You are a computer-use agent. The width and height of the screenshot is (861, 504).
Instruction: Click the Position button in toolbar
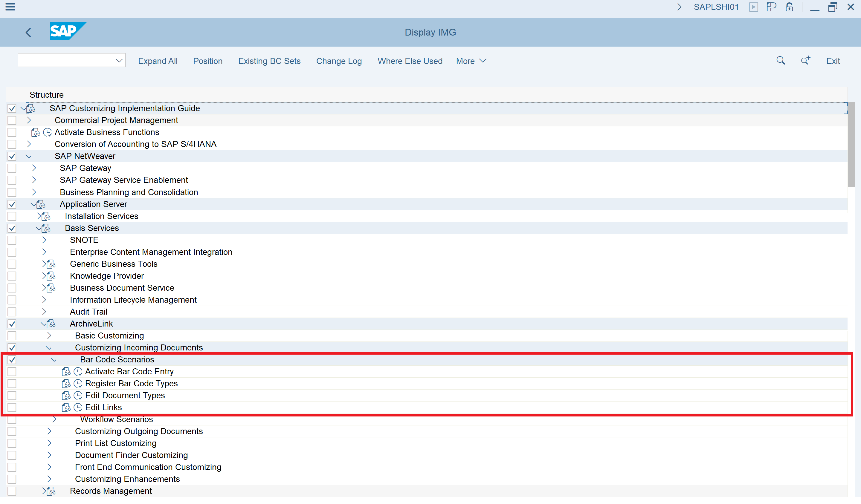click(x=207, y=61)
